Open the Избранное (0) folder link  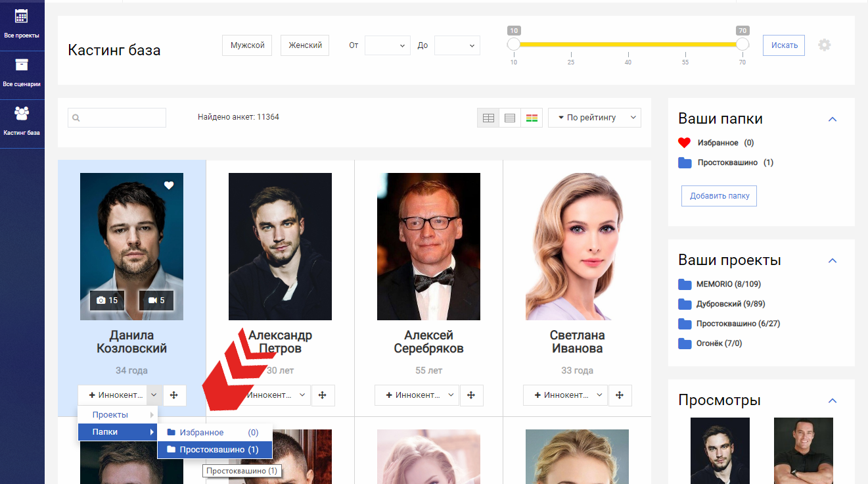726,143
